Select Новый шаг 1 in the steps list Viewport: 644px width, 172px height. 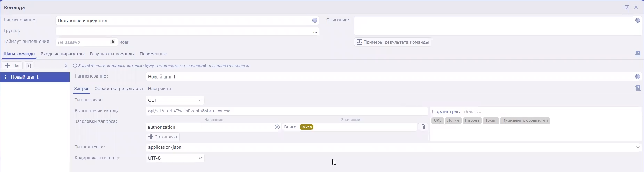[x=25, y=77]
